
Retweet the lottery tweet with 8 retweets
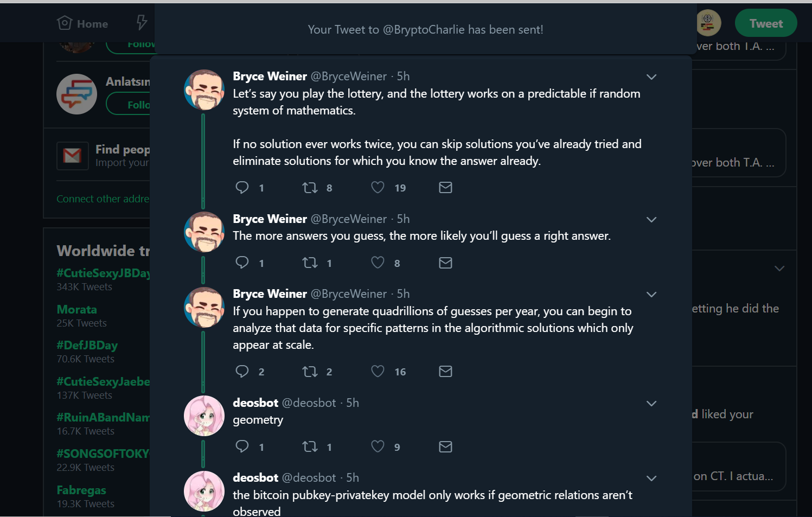[310, 188]
